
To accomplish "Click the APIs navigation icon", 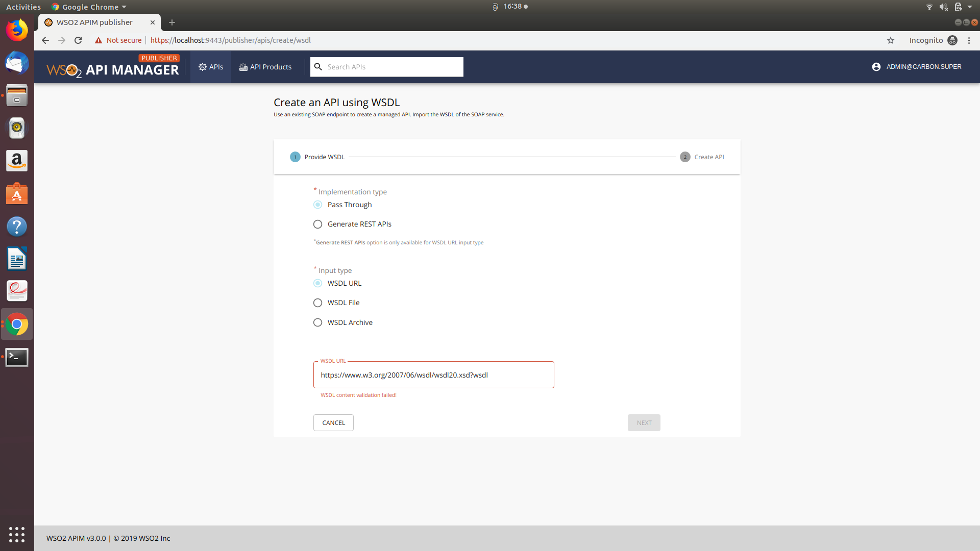I will pyautogui.click(x=203, y=66).
